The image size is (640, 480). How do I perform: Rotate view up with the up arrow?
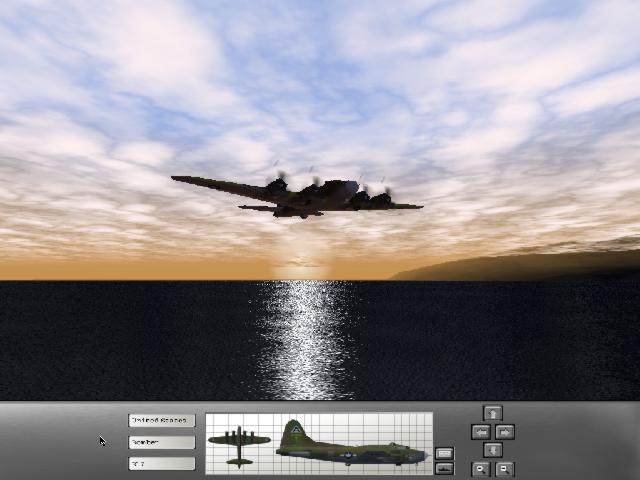coord(492,413)
